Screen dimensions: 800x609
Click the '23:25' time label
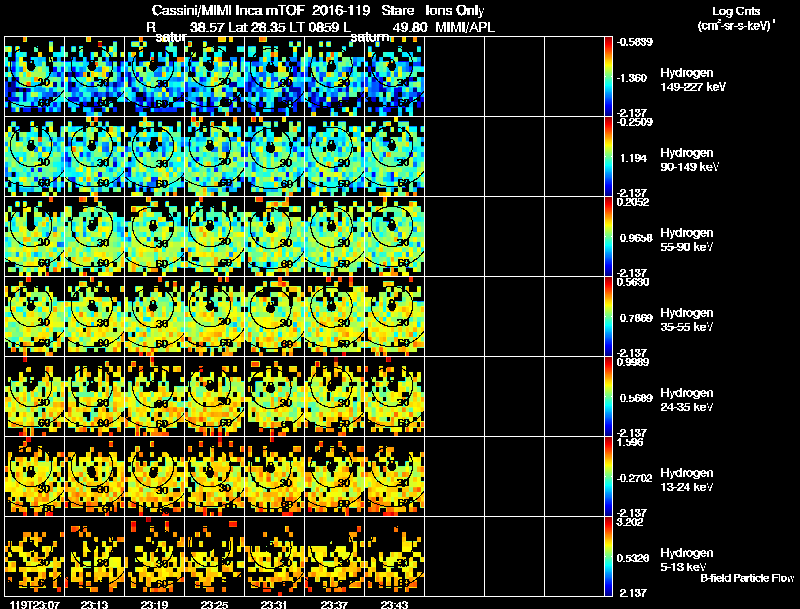pos(214,605)
